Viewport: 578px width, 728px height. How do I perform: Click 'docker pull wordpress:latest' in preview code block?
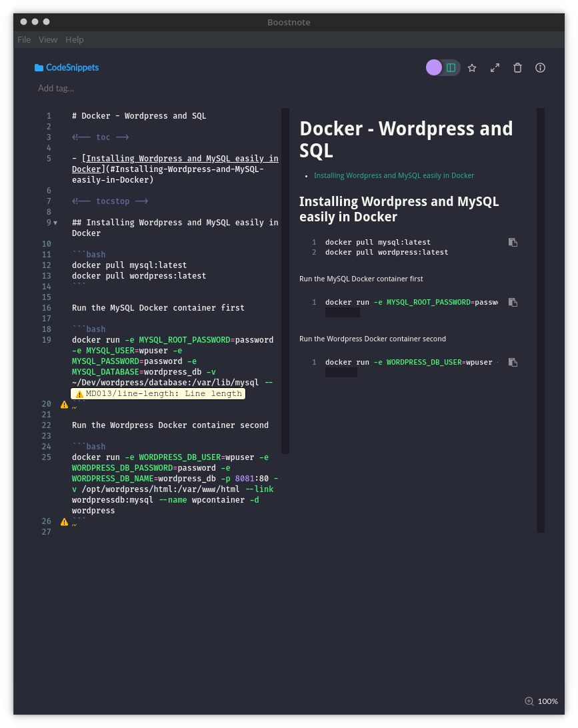tap(387, 253)
